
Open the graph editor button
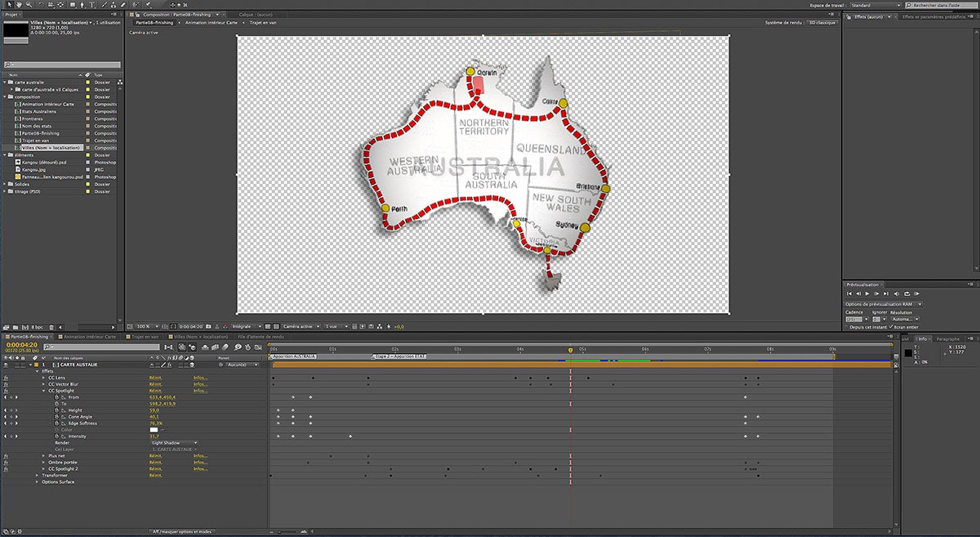coord(258,347)
